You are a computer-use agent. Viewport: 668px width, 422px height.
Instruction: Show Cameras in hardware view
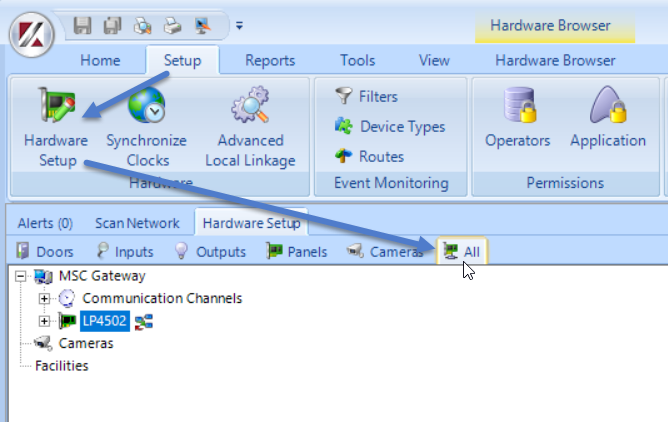coord(385,252)
